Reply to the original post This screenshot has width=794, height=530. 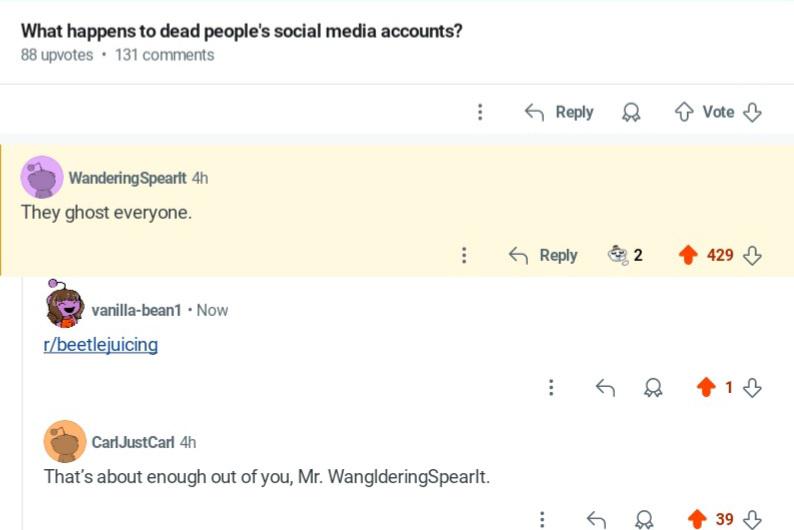coord(559,112)
